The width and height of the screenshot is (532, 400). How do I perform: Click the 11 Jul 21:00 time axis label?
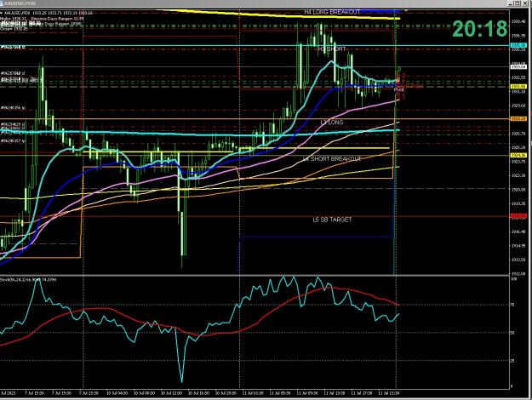click(x=388, y=393)
